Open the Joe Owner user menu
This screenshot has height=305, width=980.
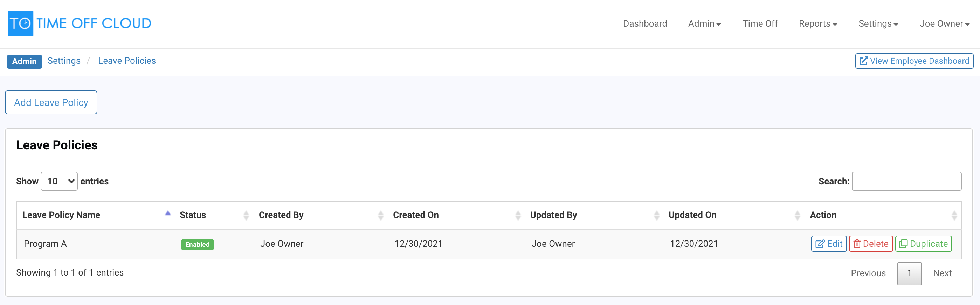tap(945, 23)
